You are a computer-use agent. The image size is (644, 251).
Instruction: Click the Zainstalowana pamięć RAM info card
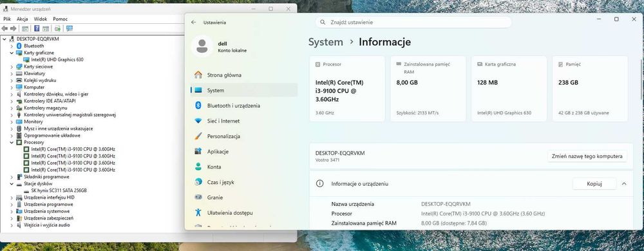pyautogui.click(x=428, y=89)
